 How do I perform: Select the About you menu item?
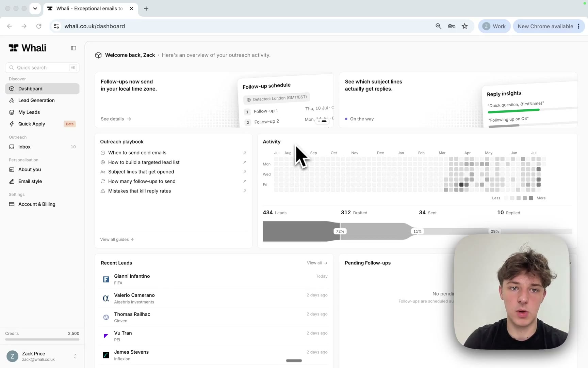[42, 169]
